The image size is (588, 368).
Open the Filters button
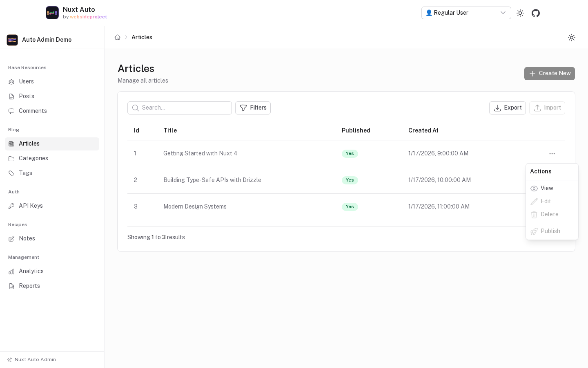click(253, 108)
